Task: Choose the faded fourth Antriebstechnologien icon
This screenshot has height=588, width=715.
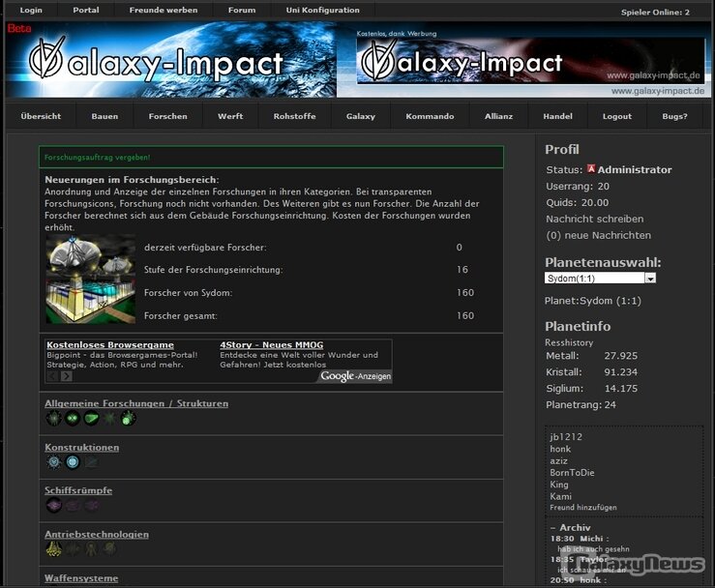Action: point(109,548)
